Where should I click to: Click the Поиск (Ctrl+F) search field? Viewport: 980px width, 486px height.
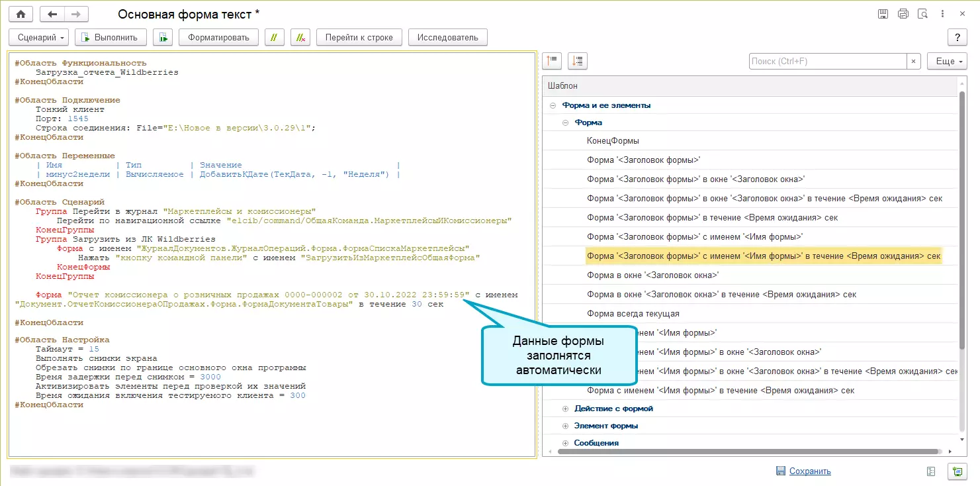pyautogui.click(x=826, y=61)
